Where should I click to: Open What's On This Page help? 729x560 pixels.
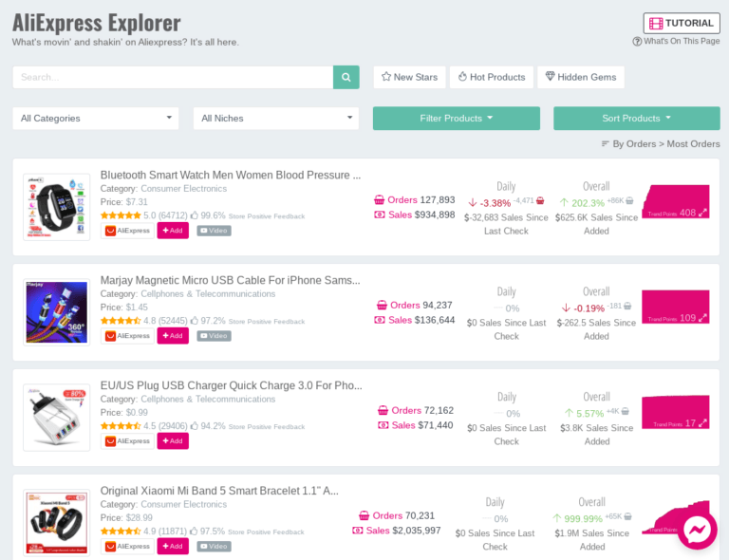(x=676, y=42)
